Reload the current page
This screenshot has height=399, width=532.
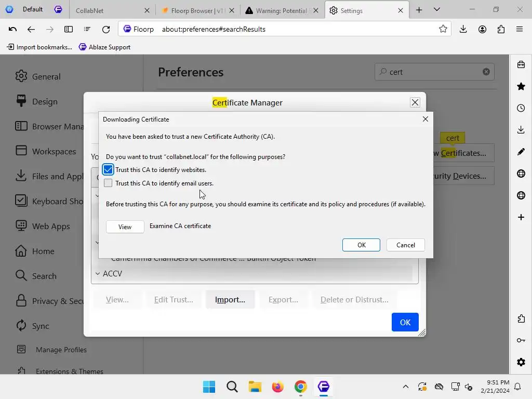106,29
